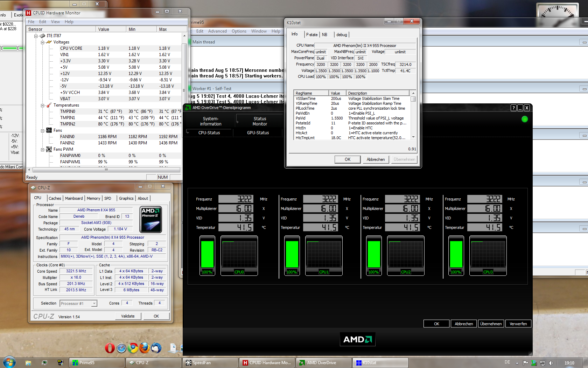Click the CPU3 green 100% load bar
Image resolution: width=588 pixels, height=368 pixels.
tap(456, 255)
